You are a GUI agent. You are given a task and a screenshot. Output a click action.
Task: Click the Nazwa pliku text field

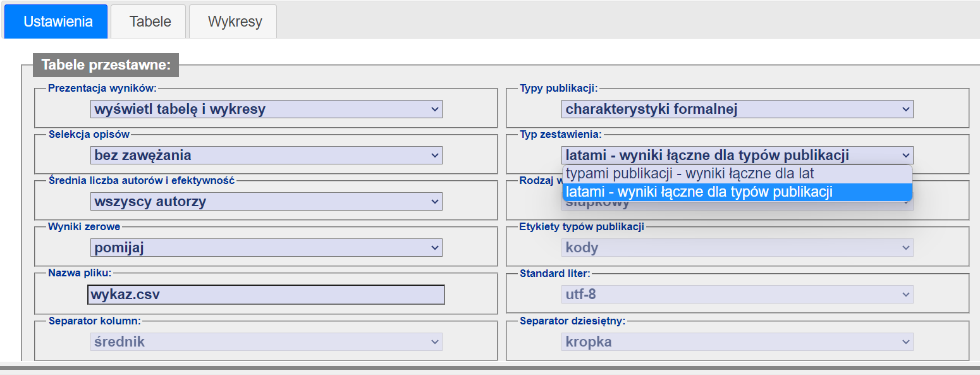click(266, 295)
